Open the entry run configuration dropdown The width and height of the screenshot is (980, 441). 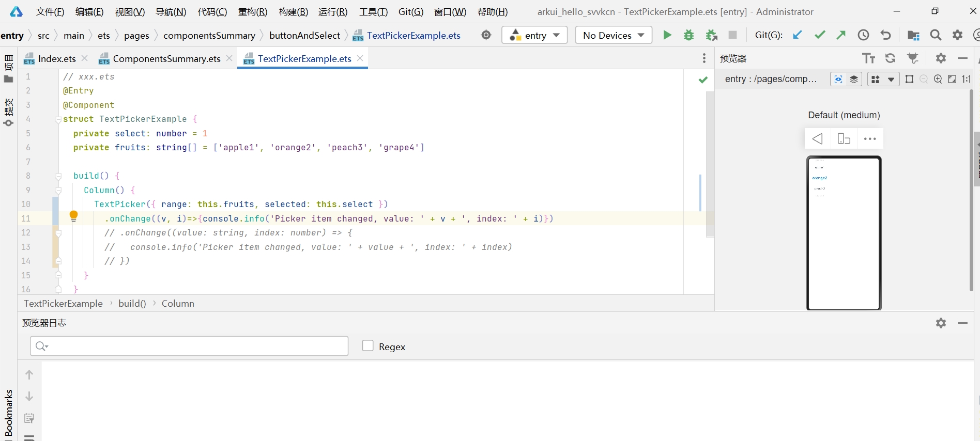pos(534,35)
